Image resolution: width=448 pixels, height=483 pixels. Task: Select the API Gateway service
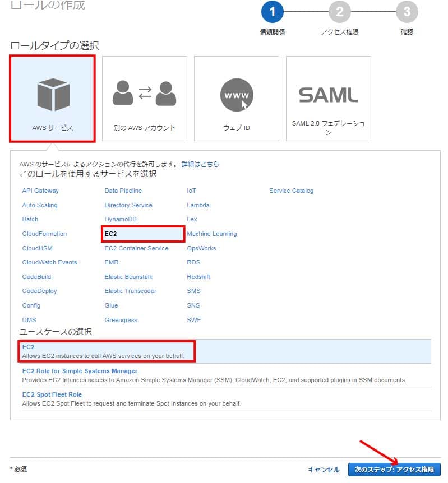[40, 191]
